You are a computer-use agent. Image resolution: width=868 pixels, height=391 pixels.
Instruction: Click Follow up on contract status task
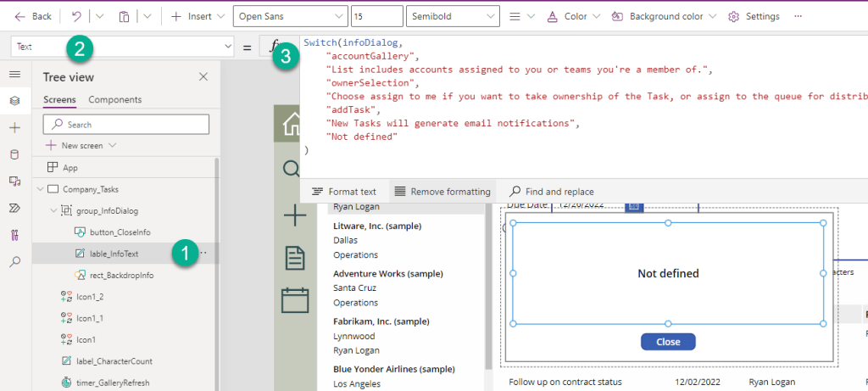point(565,382)
